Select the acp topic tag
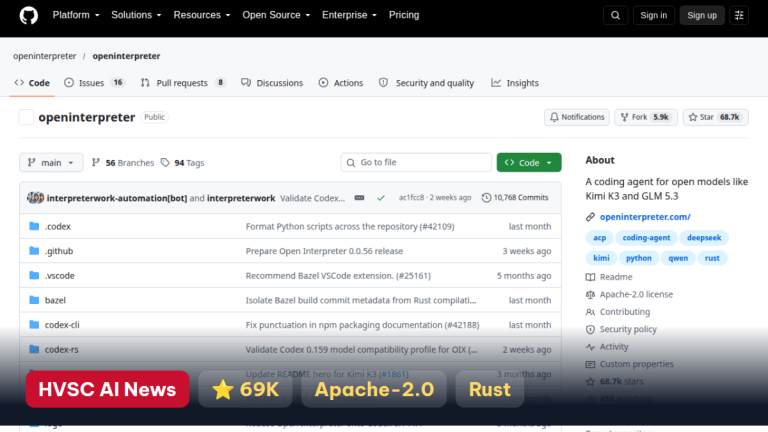The height and width of the screenshot is (432, 768). pyautogui.click(x=600, y=238)
